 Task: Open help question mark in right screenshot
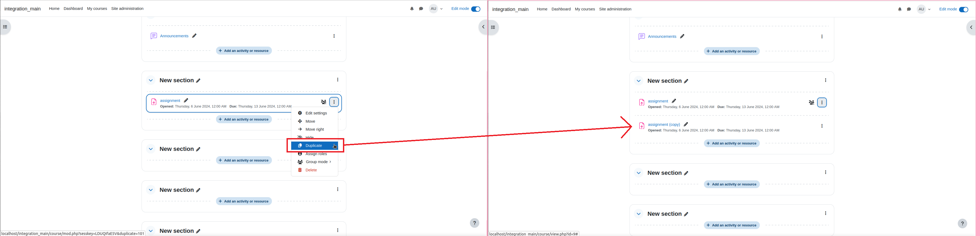point(962,223)
